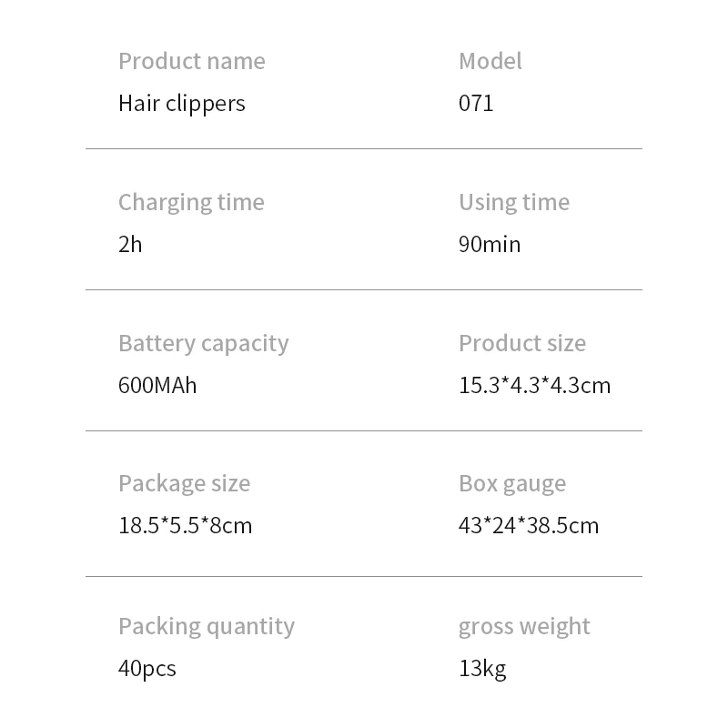728x728 pixels.
Task: Click the "Battery capacity" label
Action: [203, 343]
